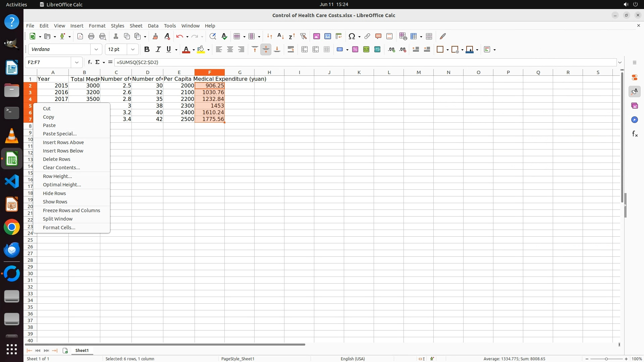Apply the yellow background highlight color
The width and height of the screenshot is (644, 362).
(x=201, y=49)
